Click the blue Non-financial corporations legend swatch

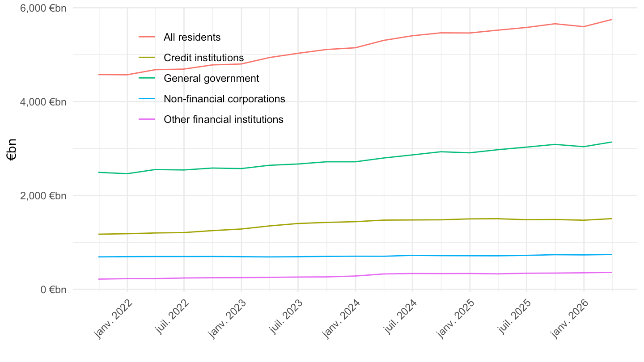[147, 99]
